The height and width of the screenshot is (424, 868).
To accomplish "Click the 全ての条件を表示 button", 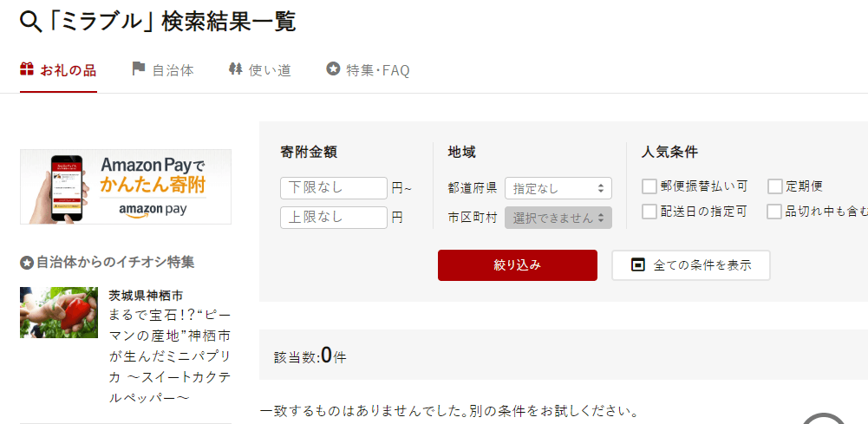I will point(691,265).
